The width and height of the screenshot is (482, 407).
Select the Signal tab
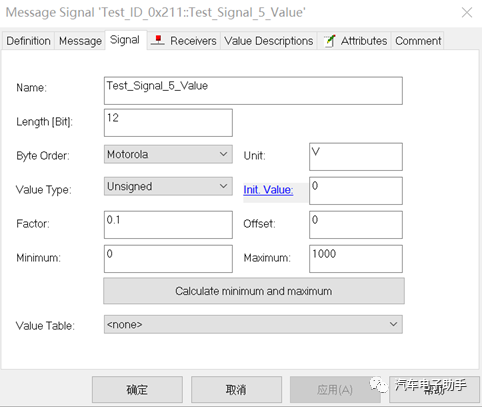point(125,40)
